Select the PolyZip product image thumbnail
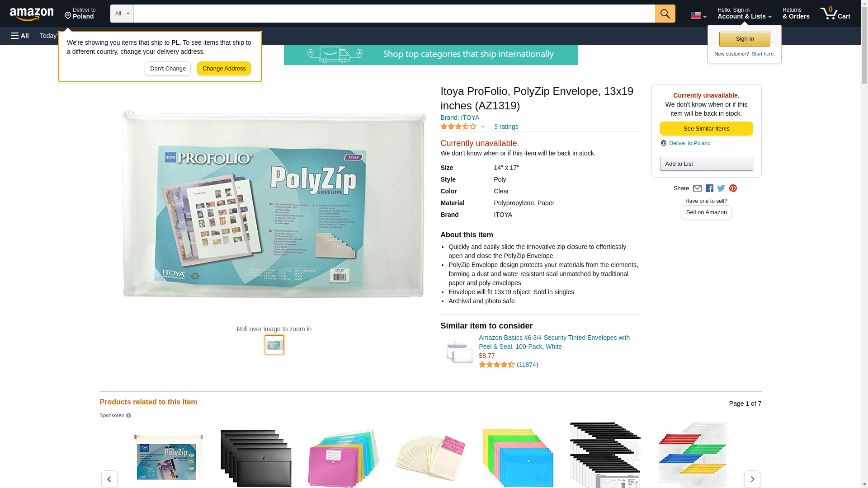The image size is (868, 488). click(274, 345)
